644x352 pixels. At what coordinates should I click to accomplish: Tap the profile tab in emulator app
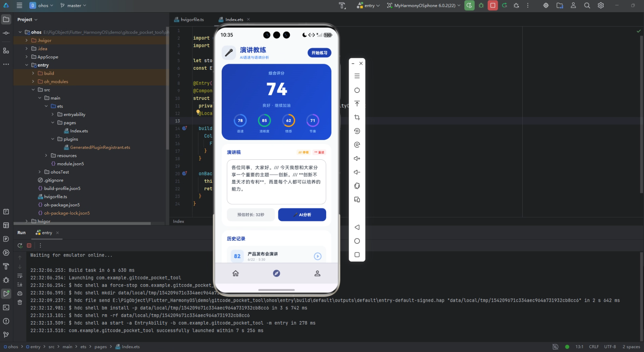[x=317, y=273]
